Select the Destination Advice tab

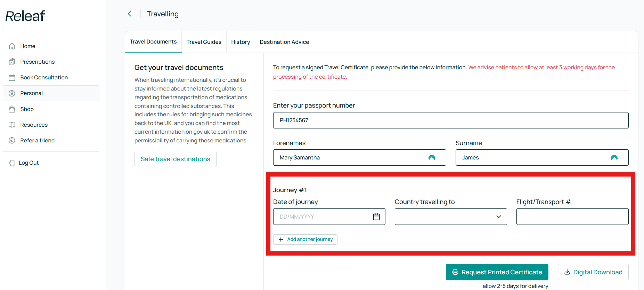click(x=284, y=42)
